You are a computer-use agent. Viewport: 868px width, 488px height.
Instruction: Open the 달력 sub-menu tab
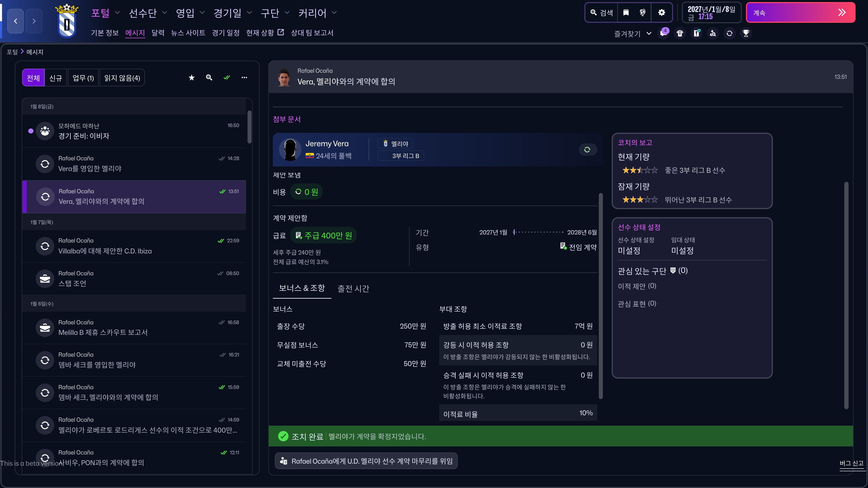(158, 33)
